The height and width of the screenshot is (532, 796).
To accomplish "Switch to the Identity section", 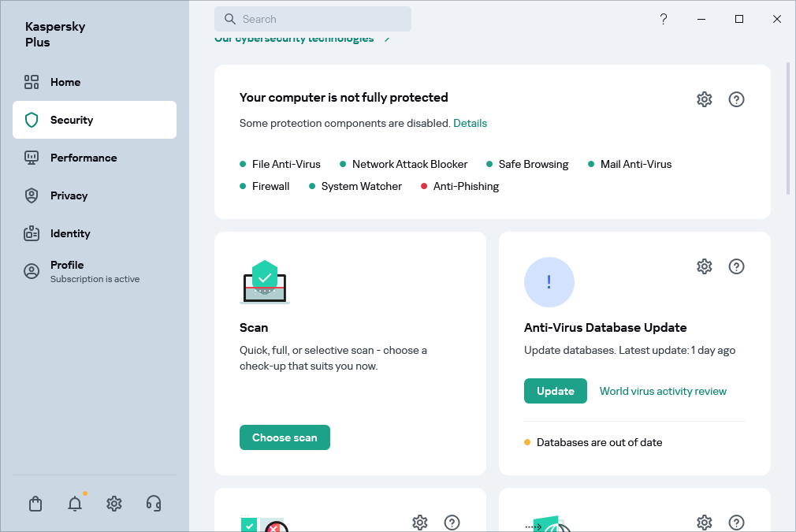I will point(70,233).
